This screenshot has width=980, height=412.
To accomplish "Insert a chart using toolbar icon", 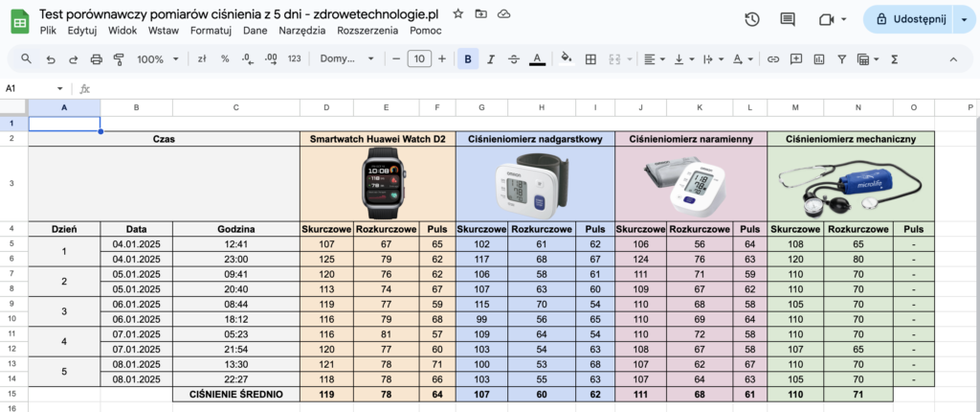I will 819,59.
